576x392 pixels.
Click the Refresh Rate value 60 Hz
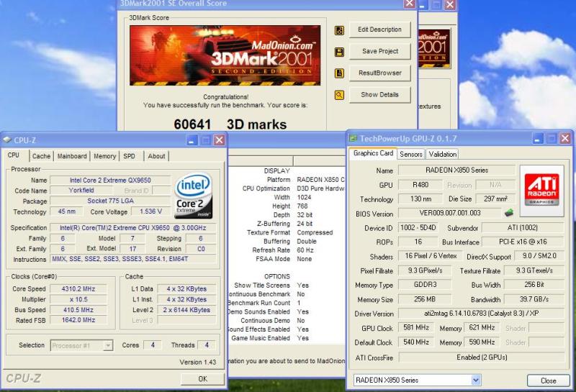click(x=305, y=250)
